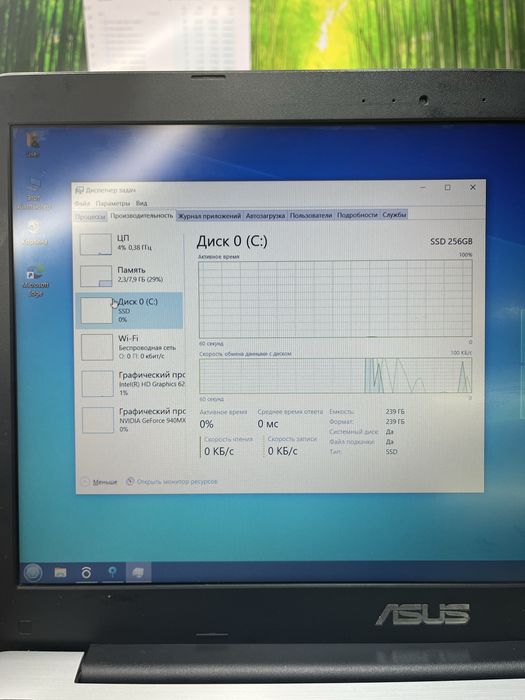This screenshot has height=700, width=525.
Task: Click the SSD 256GB label
Action: point(451,241)
